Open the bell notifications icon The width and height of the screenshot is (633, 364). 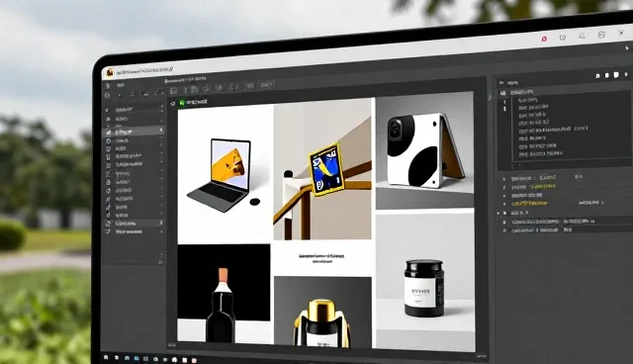tap(582, 36)
